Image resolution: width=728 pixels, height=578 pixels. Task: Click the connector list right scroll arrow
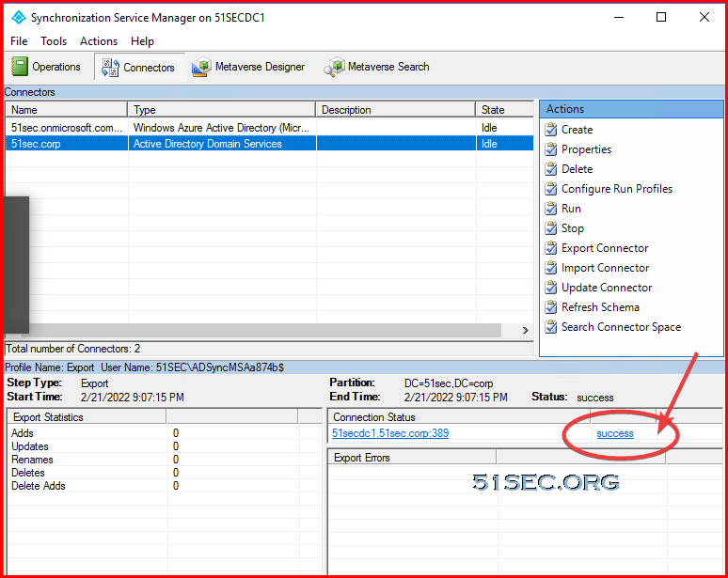point(525,330)
